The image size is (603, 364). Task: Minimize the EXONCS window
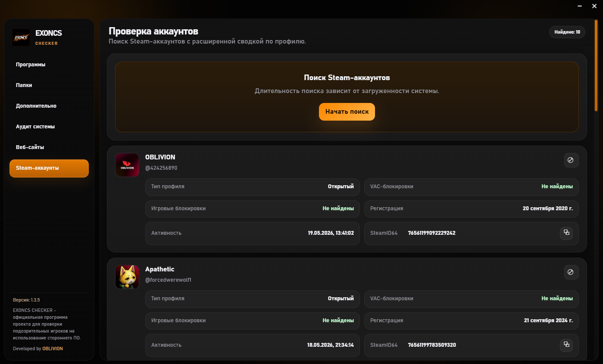point(581,6)
